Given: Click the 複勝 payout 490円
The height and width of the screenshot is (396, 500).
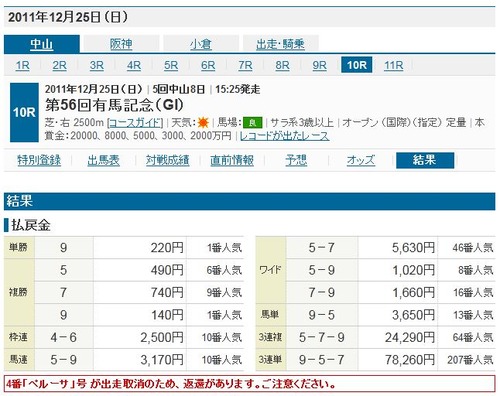Looking at the screenshot, I should coord(167,270).
